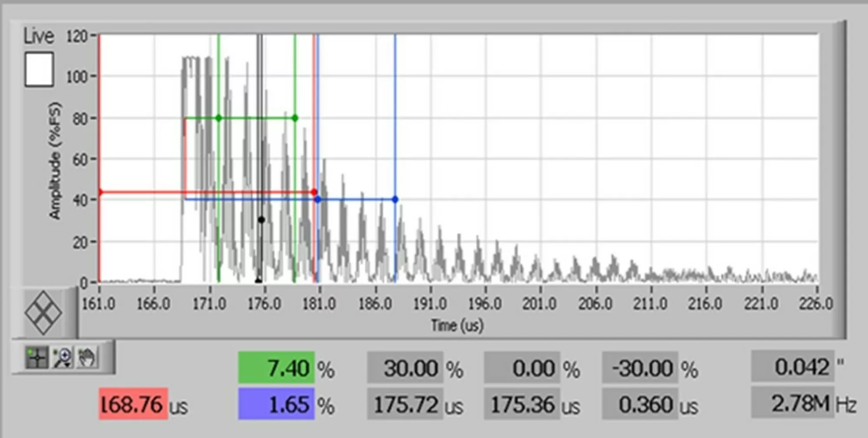Select the 175.72 us time field
Screen dimensions: 868x438
coord(405,405)
